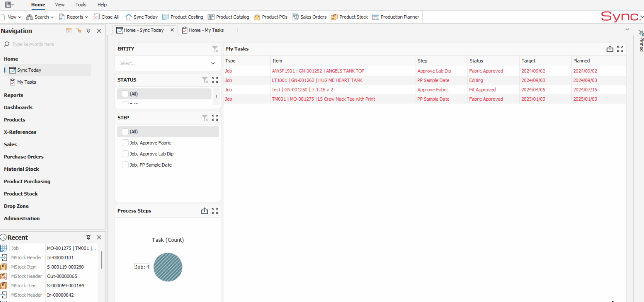Go to Dashboards in the Navigation panel

[x=18, y=107]
